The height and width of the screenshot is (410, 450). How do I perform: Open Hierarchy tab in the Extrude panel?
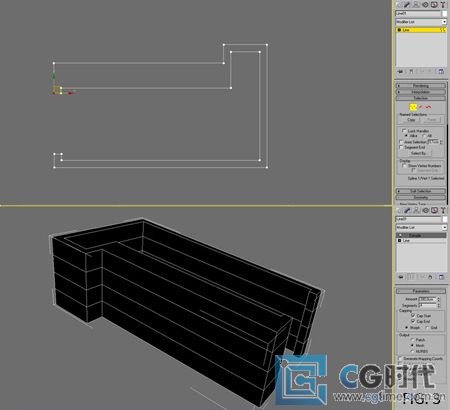416,210
